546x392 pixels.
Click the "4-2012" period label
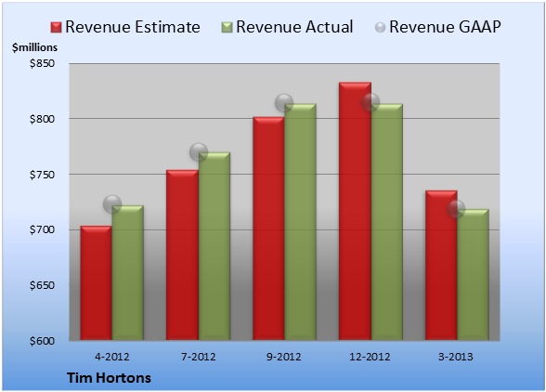click(x=112, y=357)
